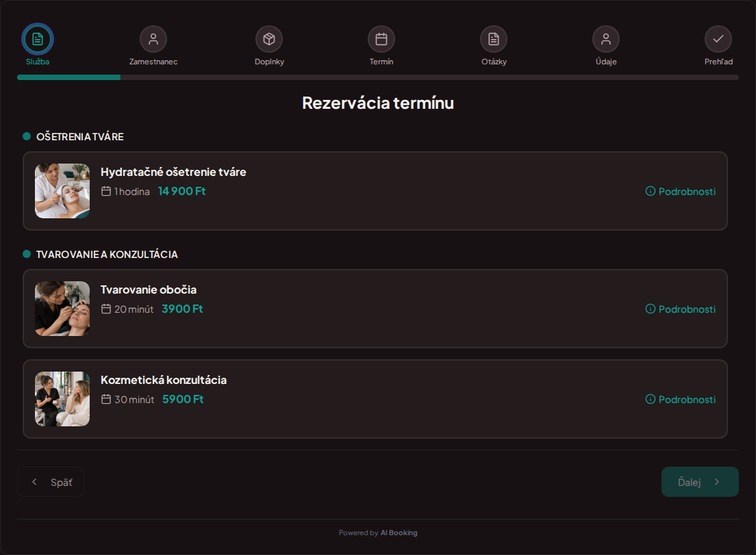Open the Prehľad checkmark step icon
Image resolution: width=756 pixels, height=555 pixels.
[718, 39]
